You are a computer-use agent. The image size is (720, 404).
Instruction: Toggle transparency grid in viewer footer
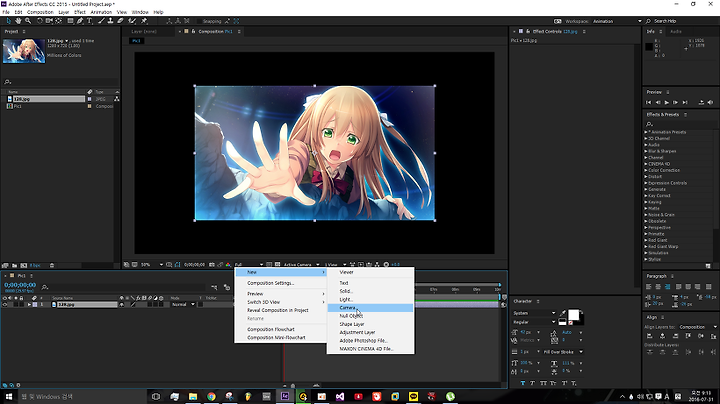pos(277,264)
